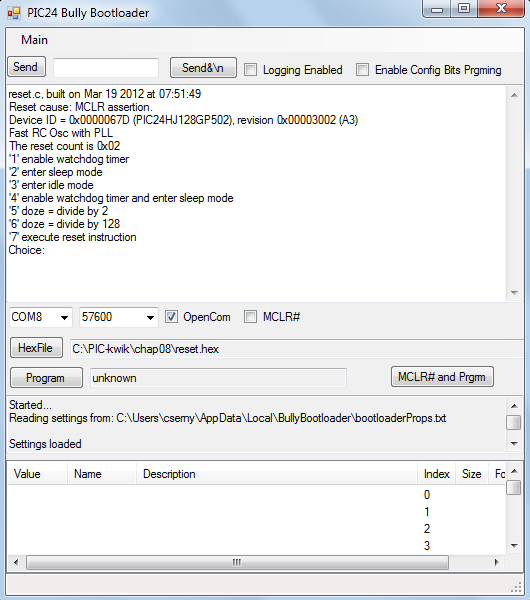Click log pane scroll down arrow
Image resolution: width=530 pixels, height=600 pixels.
coord(514,444)
